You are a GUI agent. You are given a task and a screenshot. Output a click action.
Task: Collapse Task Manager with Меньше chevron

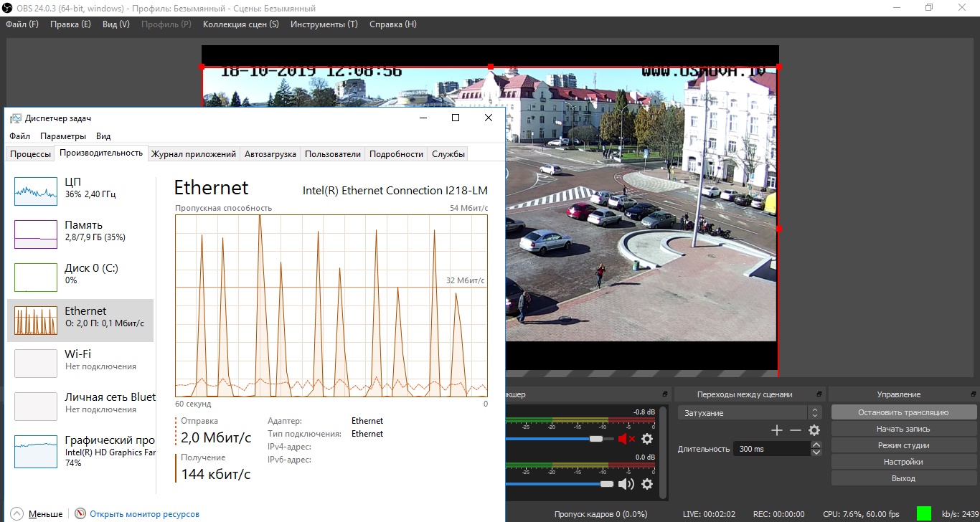tap(17, 514)
